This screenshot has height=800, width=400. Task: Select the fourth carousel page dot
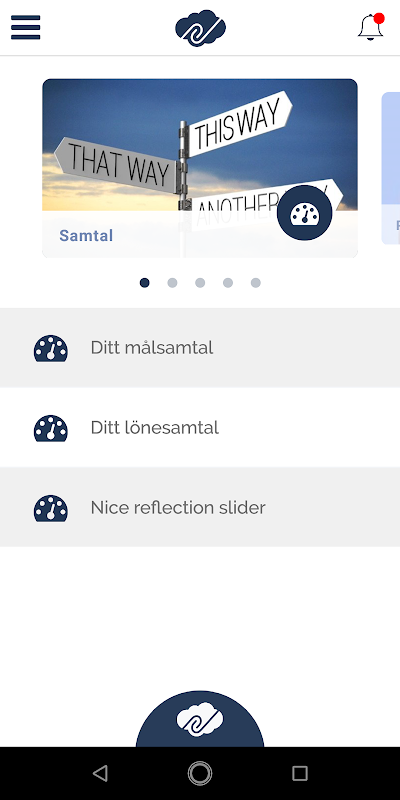[228, 283]
